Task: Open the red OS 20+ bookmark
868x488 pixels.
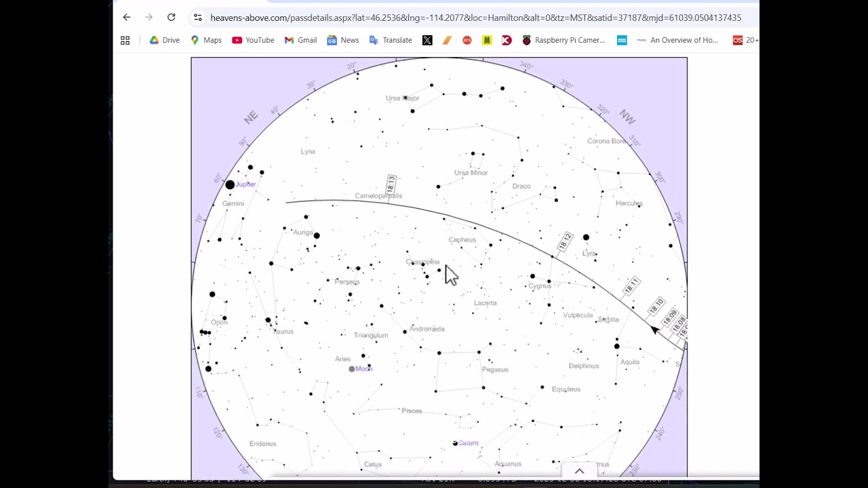Action: 745,41
